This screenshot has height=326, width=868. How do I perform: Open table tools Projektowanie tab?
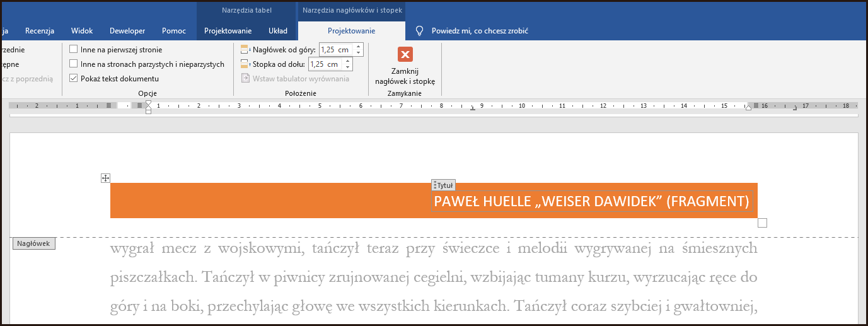point(228,31)
